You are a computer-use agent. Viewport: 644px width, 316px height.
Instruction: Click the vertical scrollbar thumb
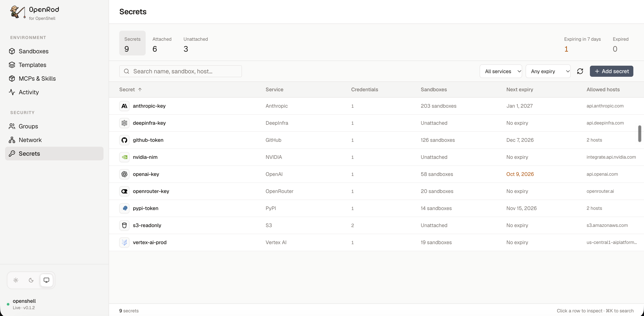tap(640, 133)
